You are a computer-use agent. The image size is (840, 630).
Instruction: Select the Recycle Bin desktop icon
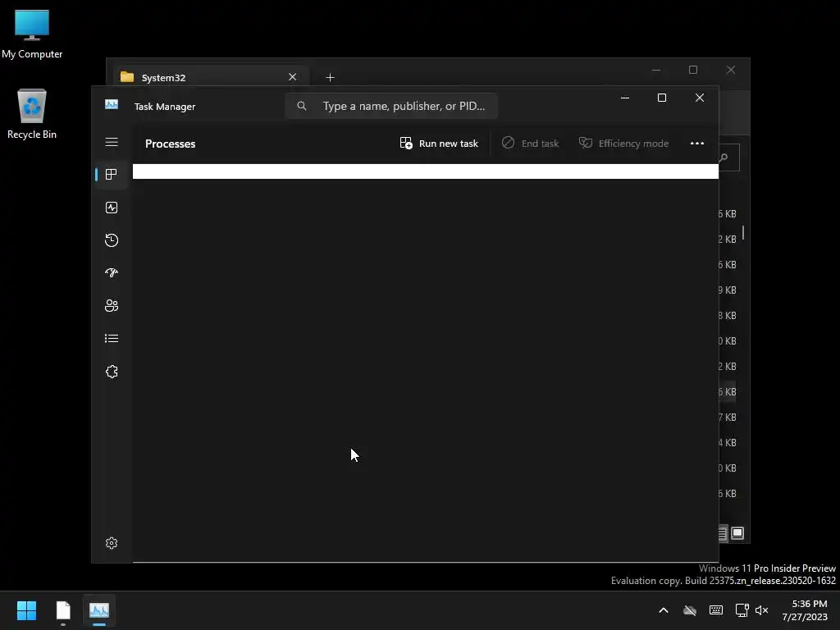pyautogui.click(x=32, y=113)
